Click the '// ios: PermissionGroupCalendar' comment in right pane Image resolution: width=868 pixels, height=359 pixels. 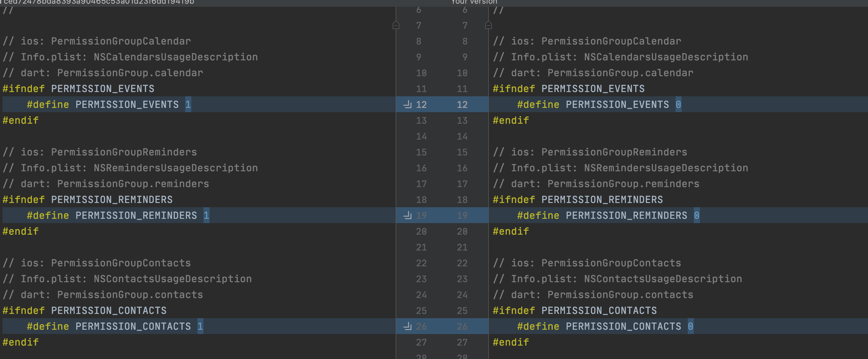tap(586, 41)
